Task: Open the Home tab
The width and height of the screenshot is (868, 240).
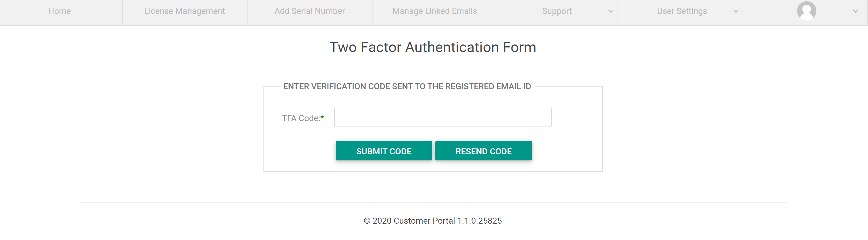Action: click(59, 11)
